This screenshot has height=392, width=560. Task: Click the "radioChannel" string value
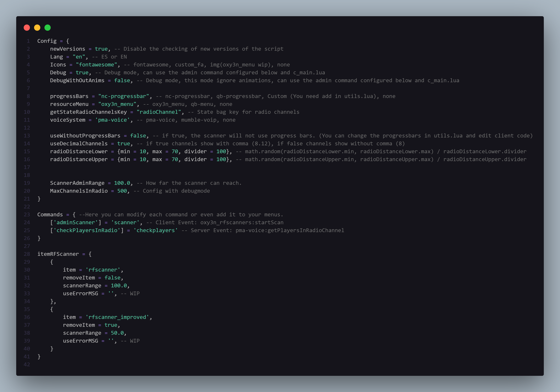pos(159,112)
